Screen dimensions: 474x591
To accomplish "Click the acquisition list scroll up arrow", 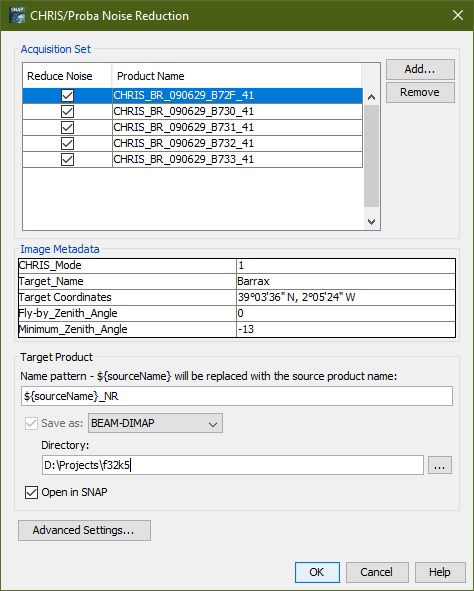I will (x=372, y=97).
